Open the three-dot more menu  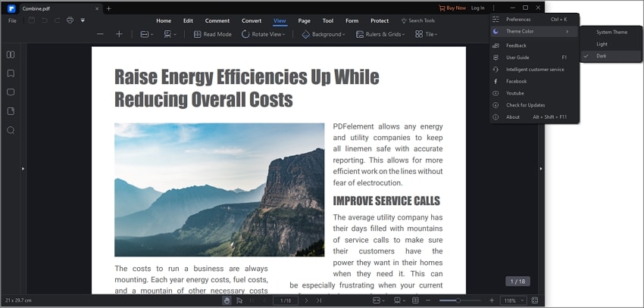pos(493,8)
